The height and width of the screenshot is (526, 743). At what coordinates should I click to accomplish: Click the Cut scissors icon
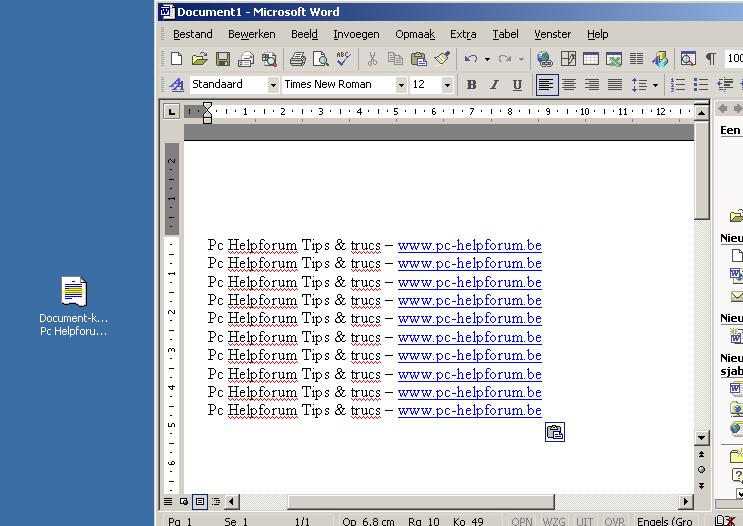(372, 59)
